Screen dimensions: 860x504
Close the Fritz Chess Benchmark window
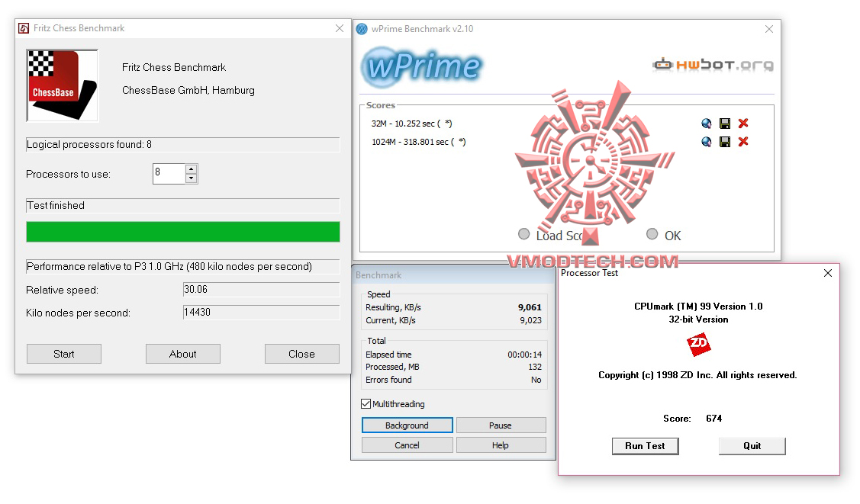tap(340, 28)
